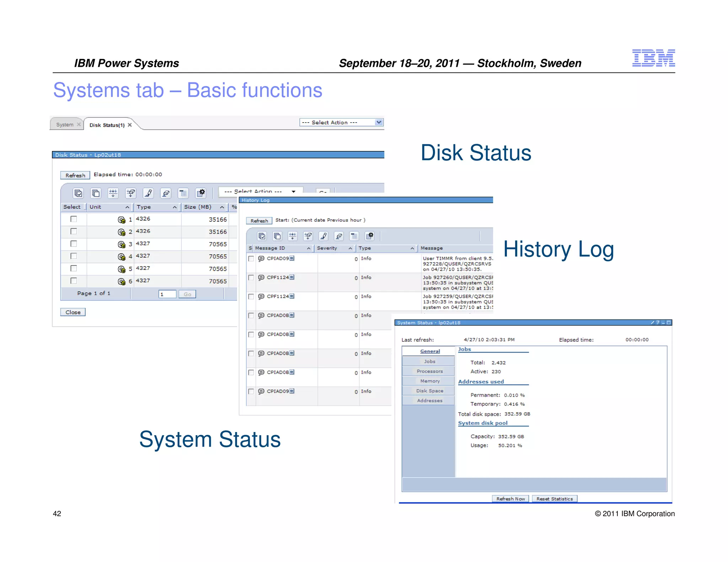Click Deselect All icon in History Log toolbar
This screenshot has width=728, height=562.
pyautogui.click(x=277, y=236)
